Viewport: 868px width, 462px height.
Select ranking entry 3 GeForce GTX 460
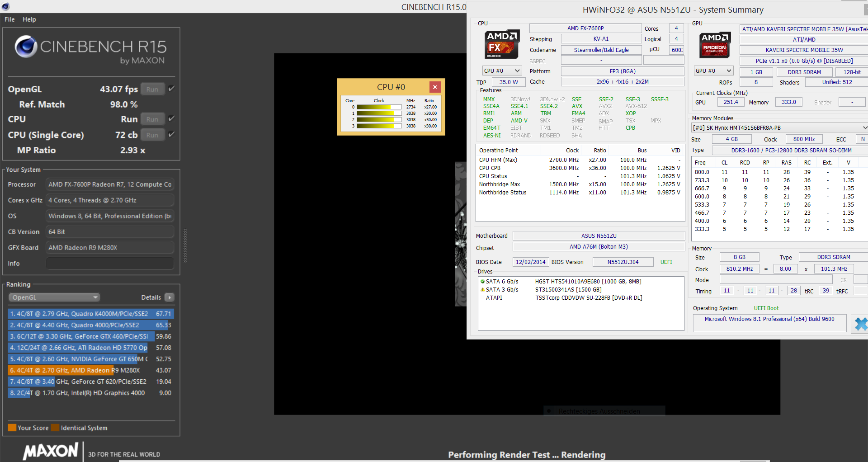[x=91, y=336]
